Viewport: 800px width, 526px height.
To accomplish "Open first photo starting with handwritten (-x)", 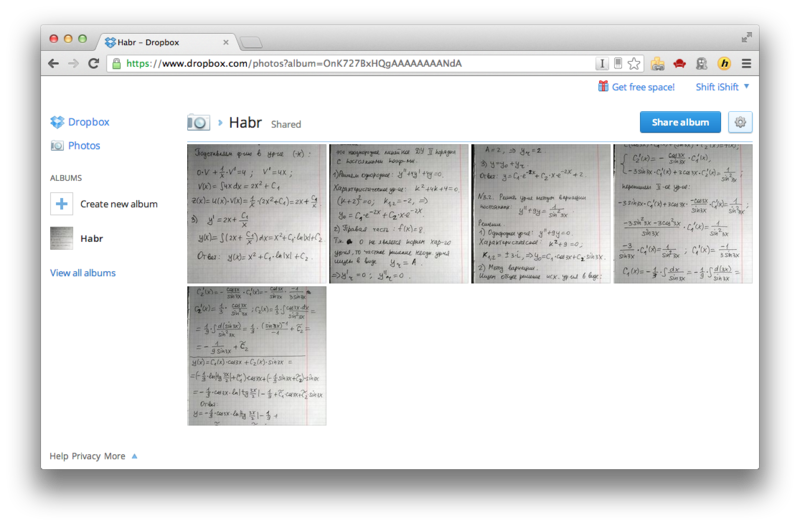I will point(257,213).
